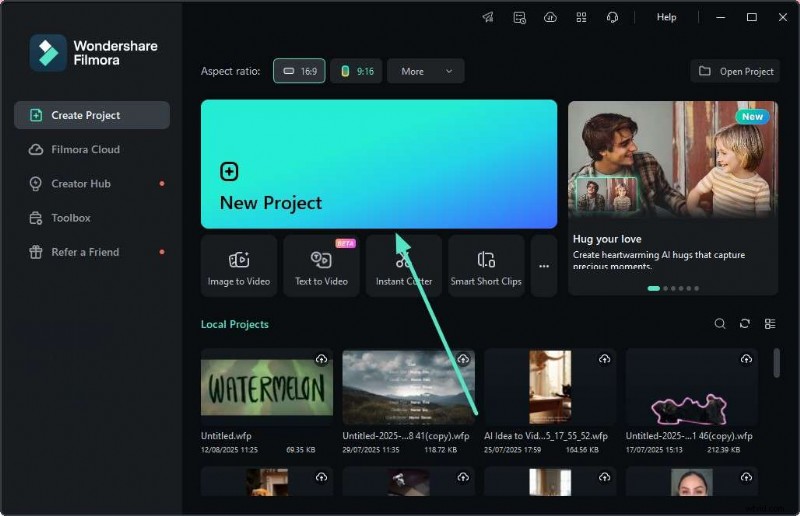The height and width of the screenshot is (516, 800).
Task: Upload Untitled.wfp project to cloud
Action: click(x=321, y=359)
